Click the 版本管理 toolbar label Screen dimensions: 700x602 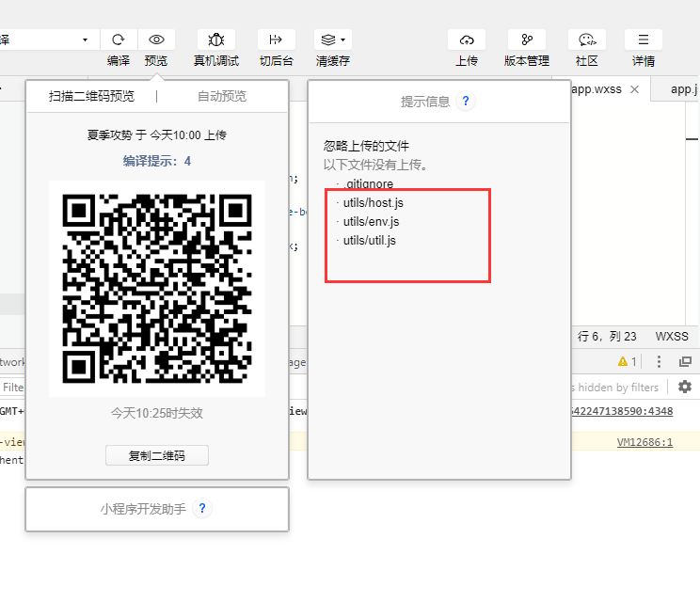click(x=527, y=61)
